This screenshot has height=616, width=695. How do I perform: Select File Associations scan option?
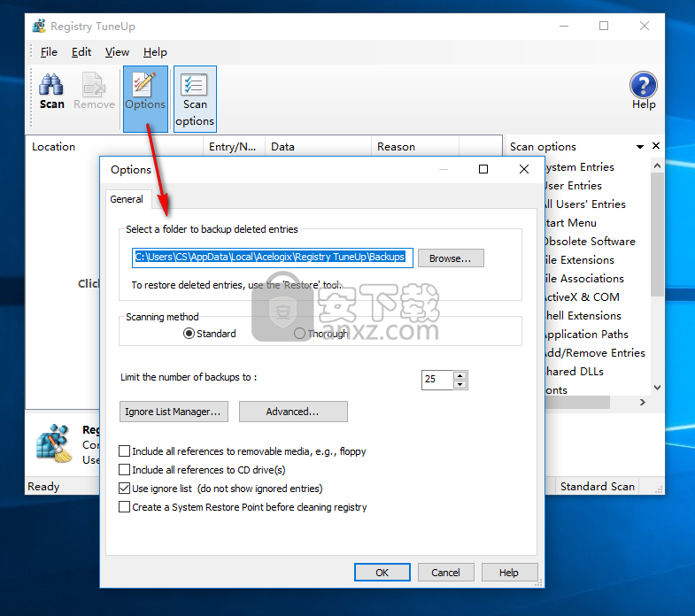click(584, 279)
